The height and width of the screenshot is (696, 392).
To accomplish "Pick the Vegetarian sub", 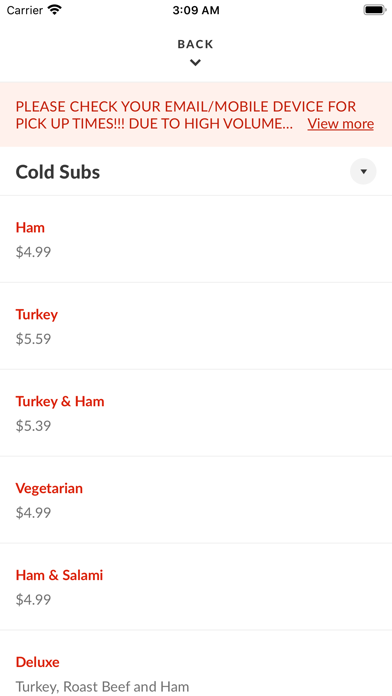I will [196, 500].
